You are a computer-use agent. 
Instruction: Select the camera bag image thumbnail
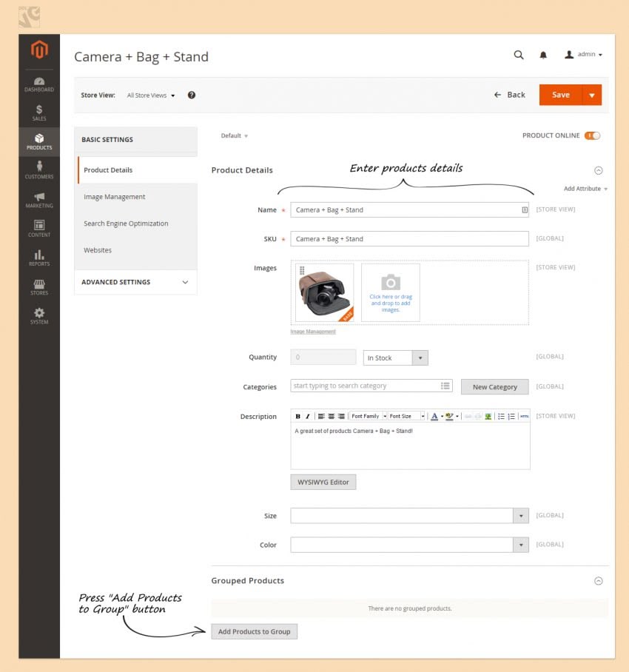point(325,293)
